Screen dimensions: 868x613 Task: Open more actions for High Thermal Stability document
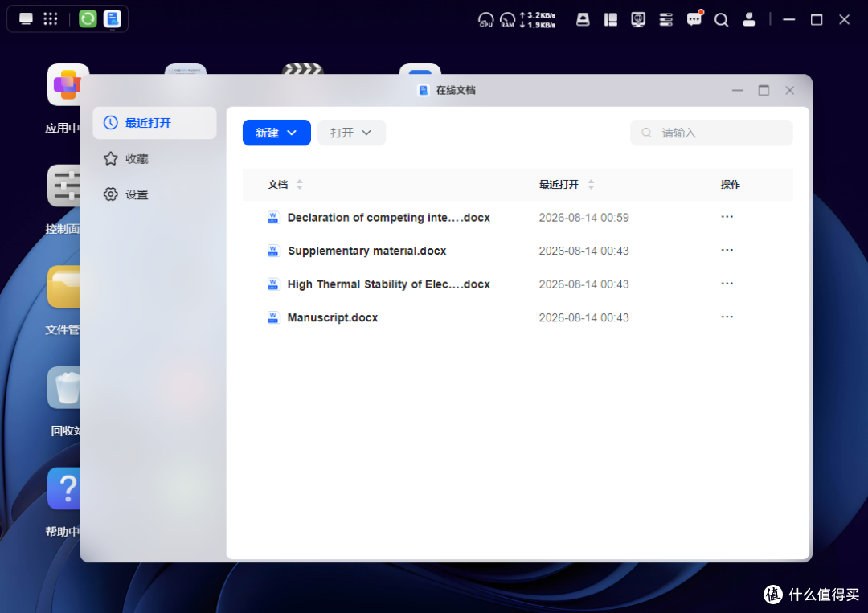pos(727,284)
